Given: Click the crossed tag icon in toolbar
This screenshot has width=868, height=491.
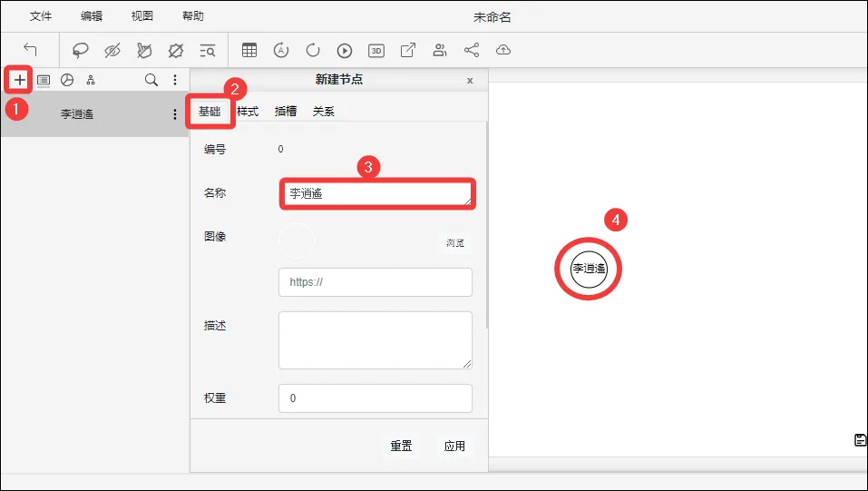Looking at the screenshot, I should point(176,51).
